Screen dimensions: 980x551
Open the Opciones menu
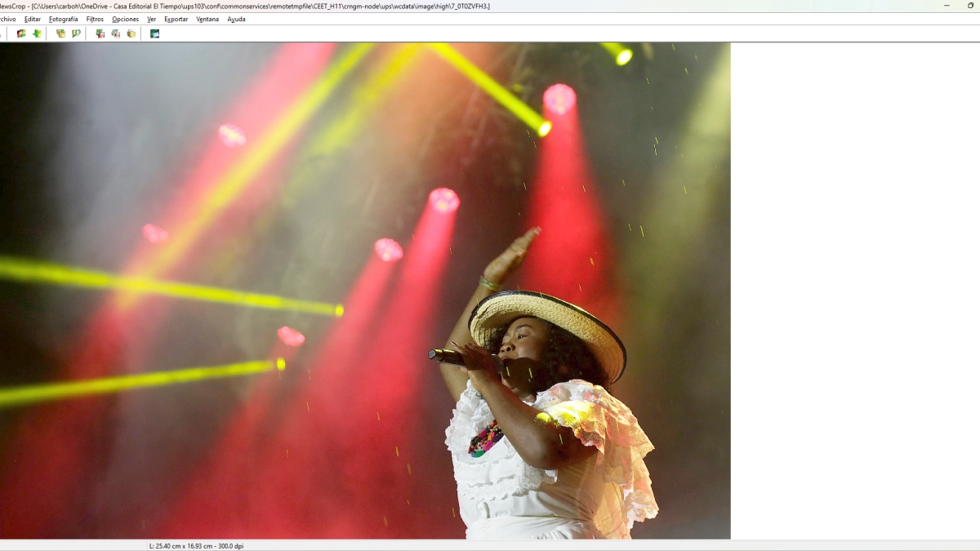click(x=126, y=19)
